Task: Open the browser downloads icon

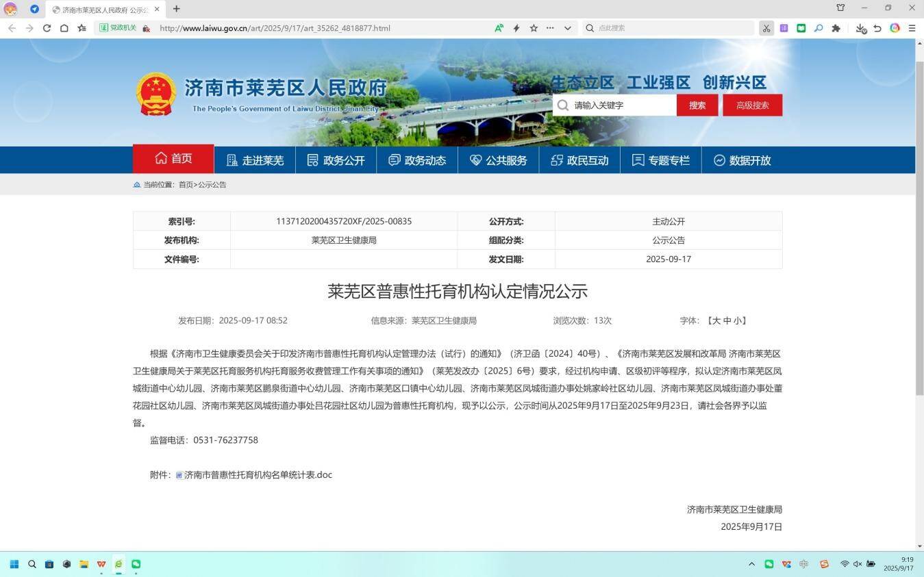Action: (861, 28)
